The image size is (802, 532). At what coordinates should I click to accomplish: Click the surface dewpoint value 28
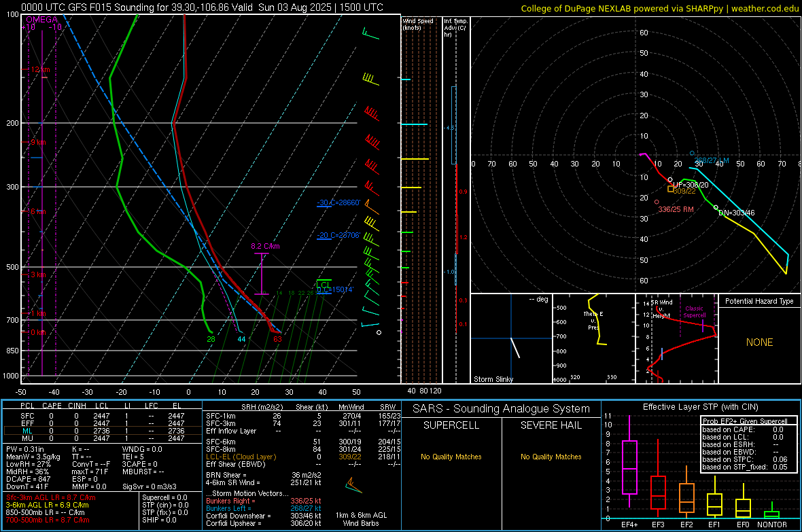[211, 338]
